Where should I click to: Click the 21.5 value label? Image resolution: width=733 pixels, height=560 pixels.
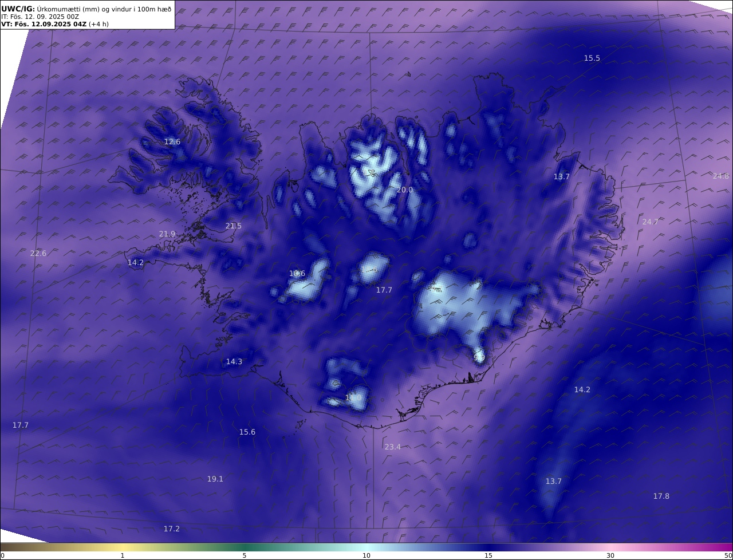coord(233,226)
